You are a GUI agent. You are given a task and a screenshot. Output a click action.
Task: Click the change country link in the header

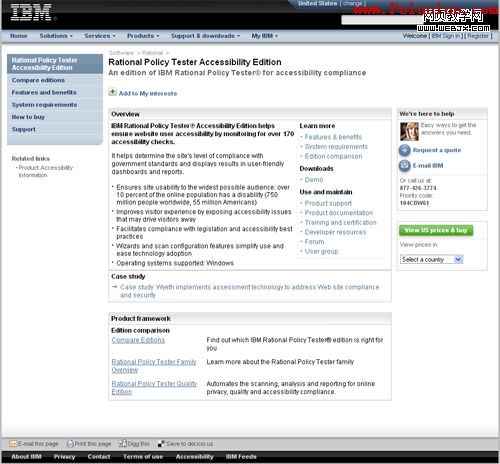(352, 3)
